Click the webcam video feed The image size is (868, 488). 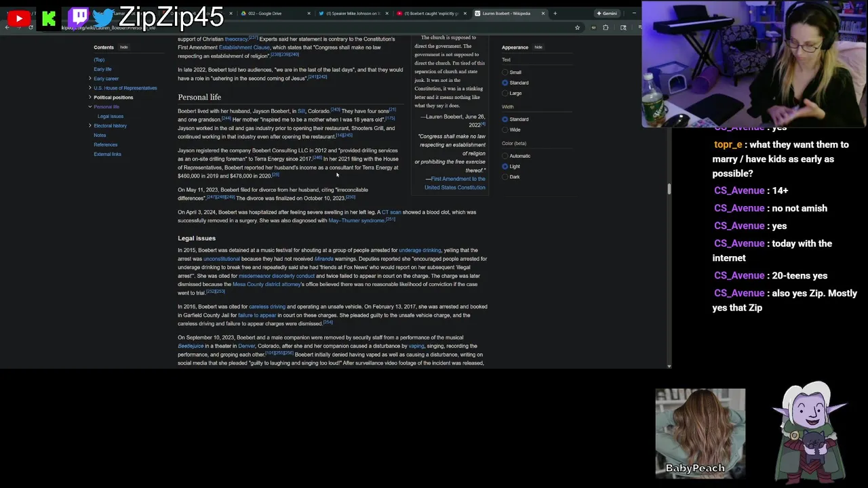tap(753, 64)
